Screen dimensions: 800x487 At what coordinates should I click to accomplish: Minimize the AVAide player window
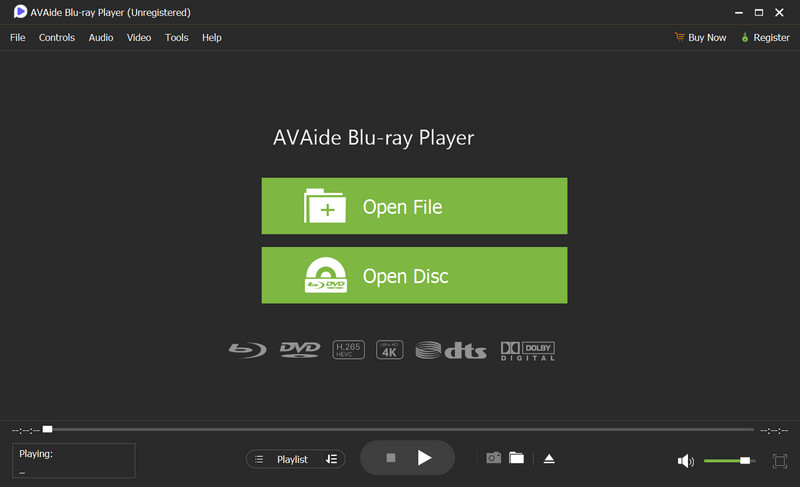point(738,13)
